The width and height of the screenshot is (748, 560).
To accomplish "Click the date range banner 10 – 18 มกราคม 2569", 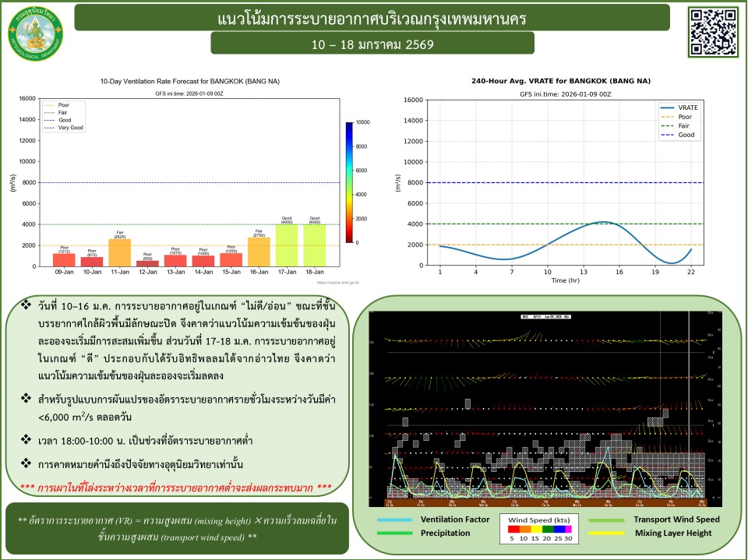I will 372,44.
